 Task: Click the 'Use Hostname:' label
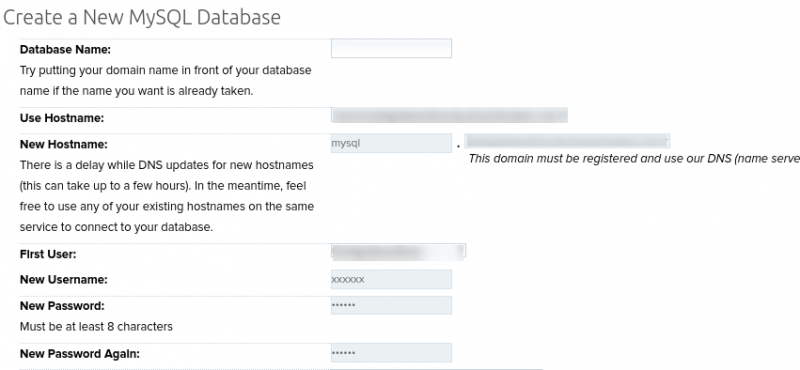pos(62,118)
